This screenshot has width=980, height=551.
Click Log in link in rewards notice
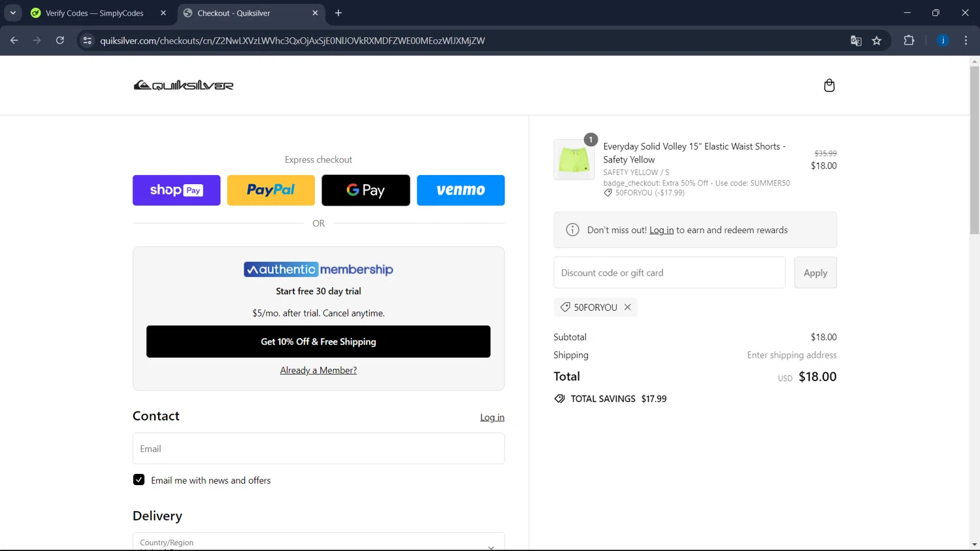tap(661, 230)
